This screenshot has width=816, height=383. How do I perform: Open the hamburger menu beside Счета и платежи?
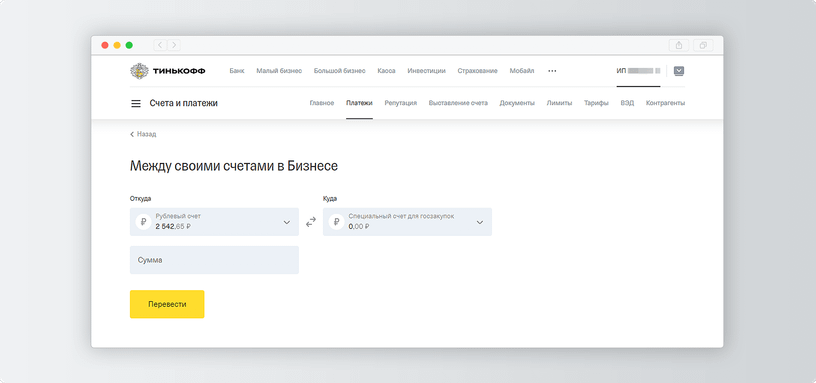(x=136, y=104)
